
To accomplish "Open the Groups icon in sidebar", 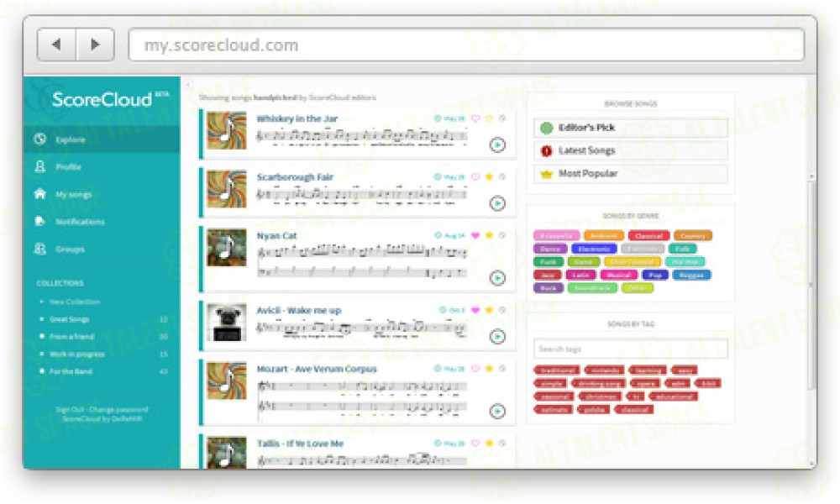I will [x=39, y=249].
